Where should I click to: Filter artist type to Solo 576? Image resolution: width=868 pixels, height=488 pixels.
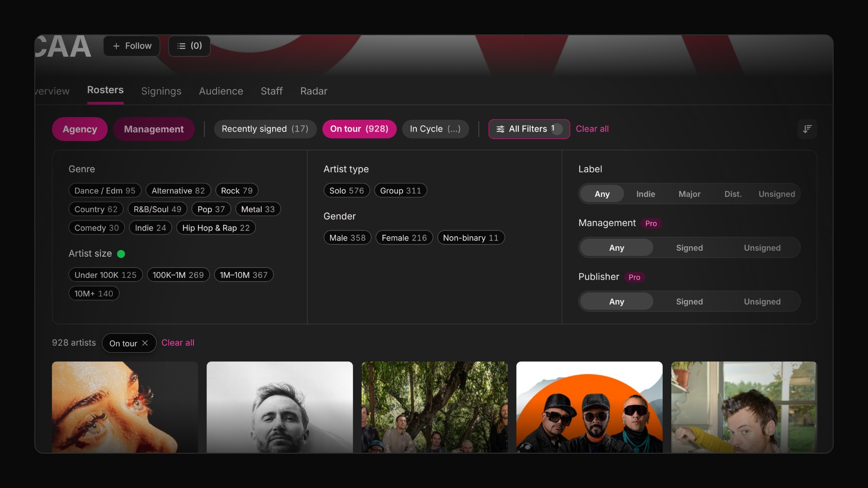tap(346, 190)
